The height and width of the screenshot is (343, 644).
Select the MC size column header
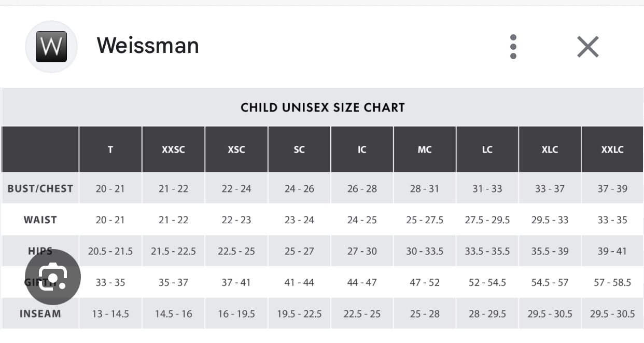[x=425, y=149]
